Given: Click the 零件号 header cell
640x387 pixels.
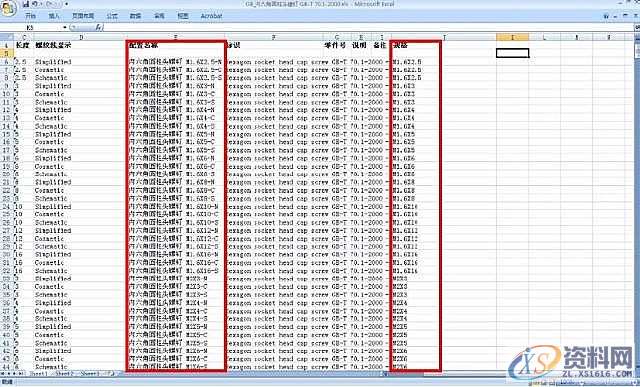Looking at the screenshot, I should [x=335, y=45].
